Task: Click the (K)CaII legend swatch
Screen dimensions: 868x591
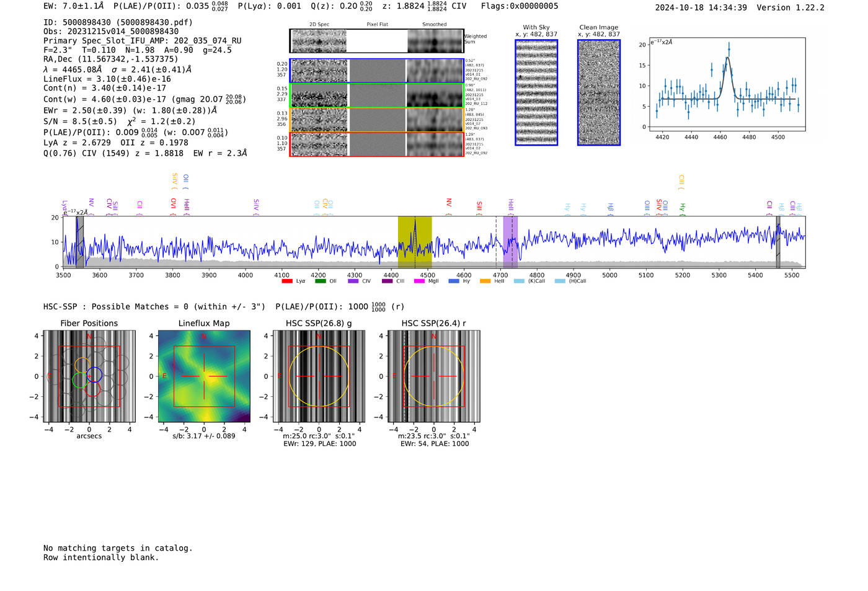Action: [x=519, y=281]
